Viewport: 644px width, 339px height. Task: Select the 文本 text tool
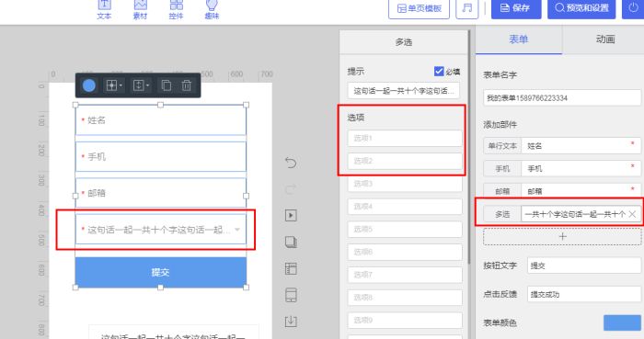(104, 10)
